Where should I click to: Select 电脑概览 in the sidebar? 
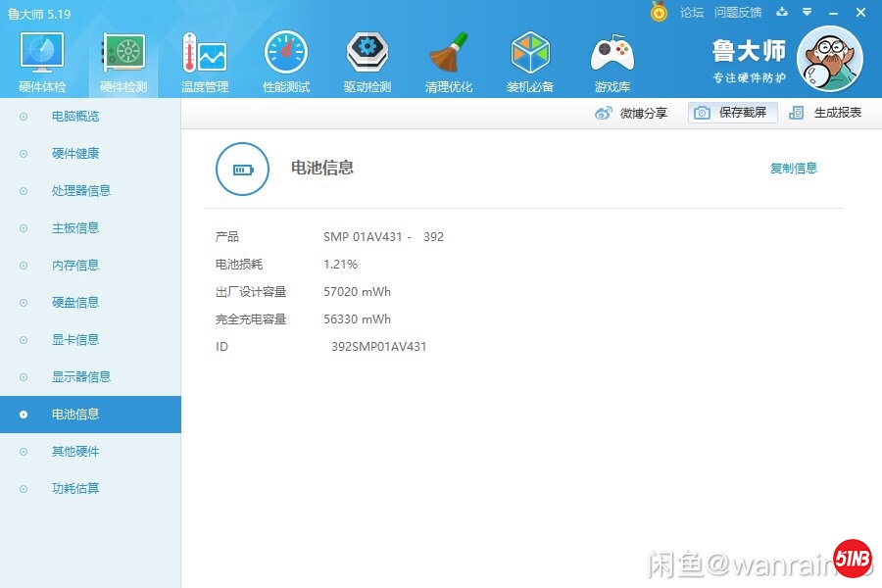point(74,117)
